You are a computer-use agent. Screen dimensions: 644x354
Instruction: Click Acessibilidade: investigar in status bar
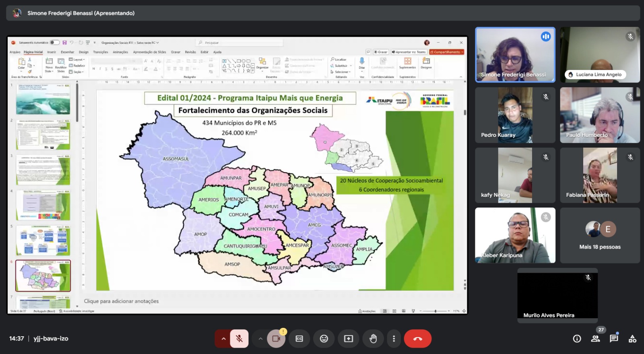(x=77, y=311)
